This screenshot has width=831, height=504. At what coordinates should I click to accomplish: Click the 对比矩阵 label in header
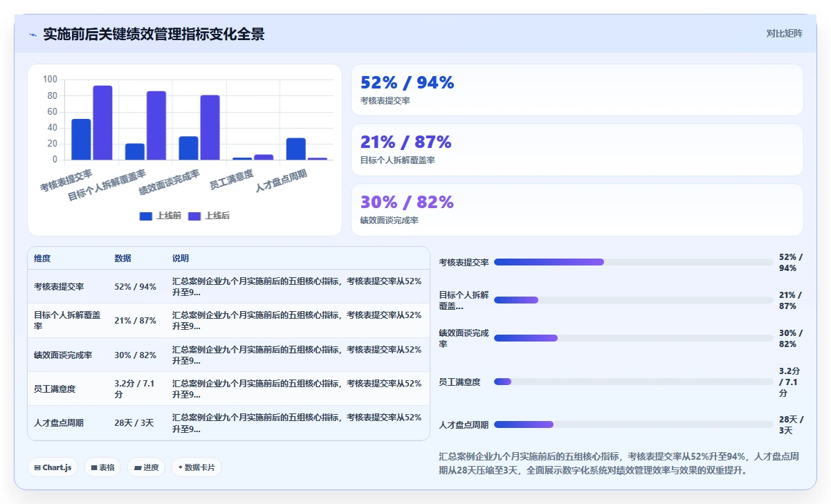click(785, 33)
